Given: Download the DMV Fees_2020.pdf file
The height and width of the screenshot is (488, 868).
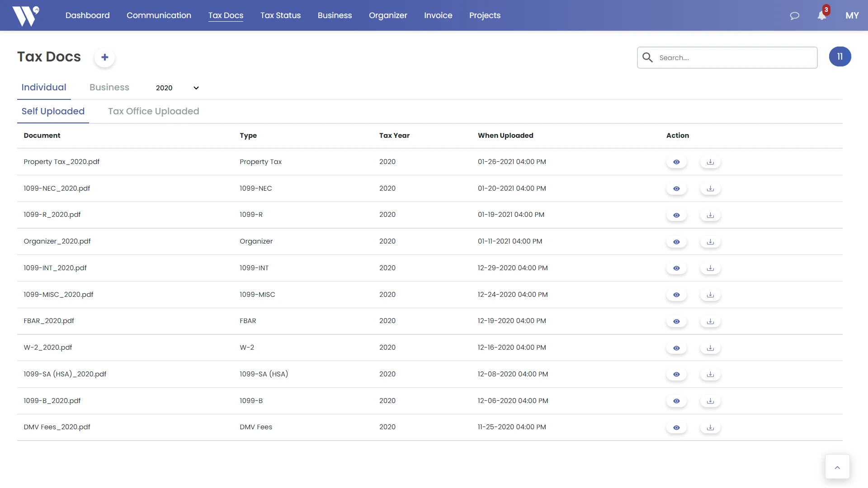Looking at the screenshot, I should [710, 427].
